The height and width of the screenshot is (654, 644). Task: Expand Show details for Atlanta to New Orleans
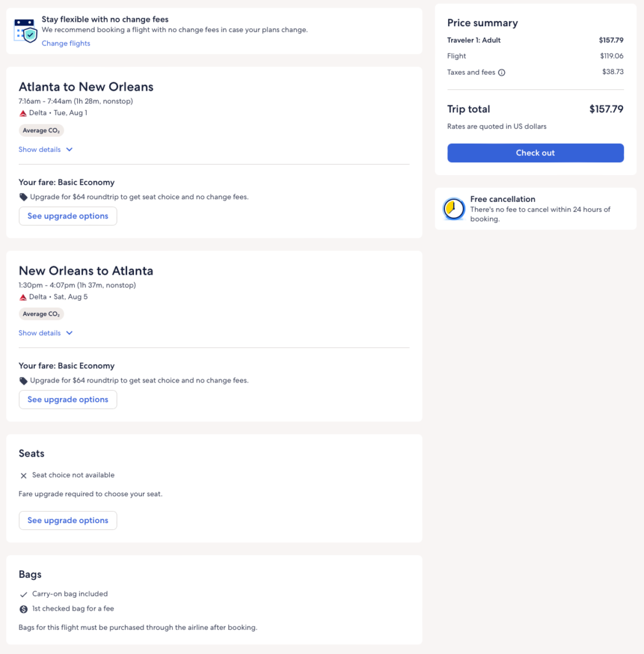45,149
